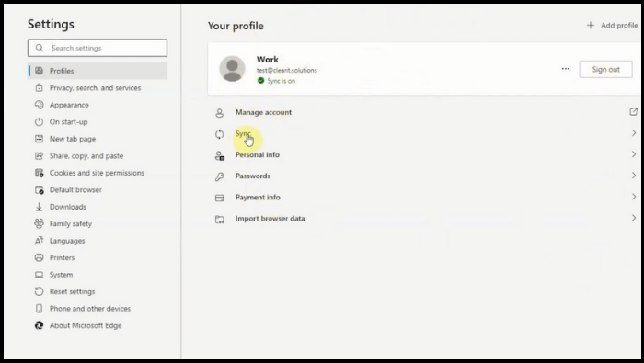This screenshot has height=363, width=644.
Task: Go to Downloads settings
Action: [x=98, y=207]
